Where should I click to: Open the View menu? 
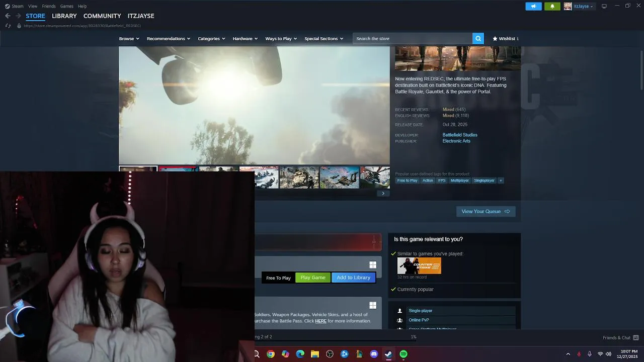tap(33, 6)
